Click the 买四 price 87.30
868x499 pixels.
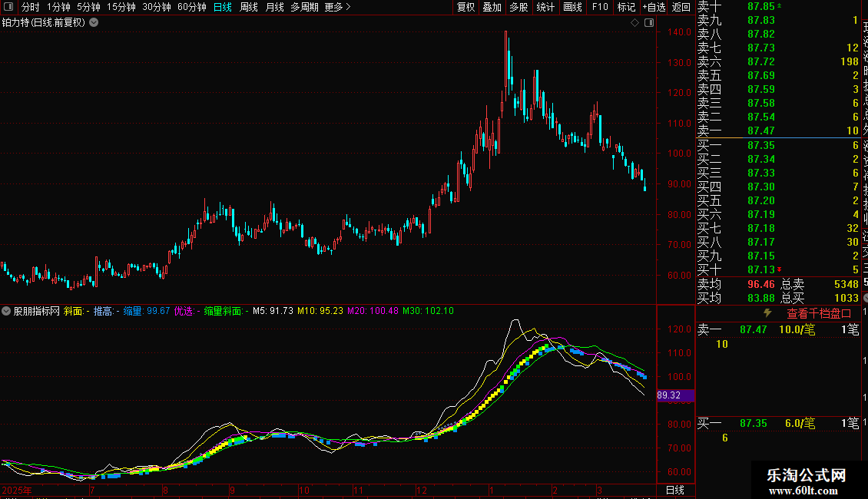click(761, 187)
